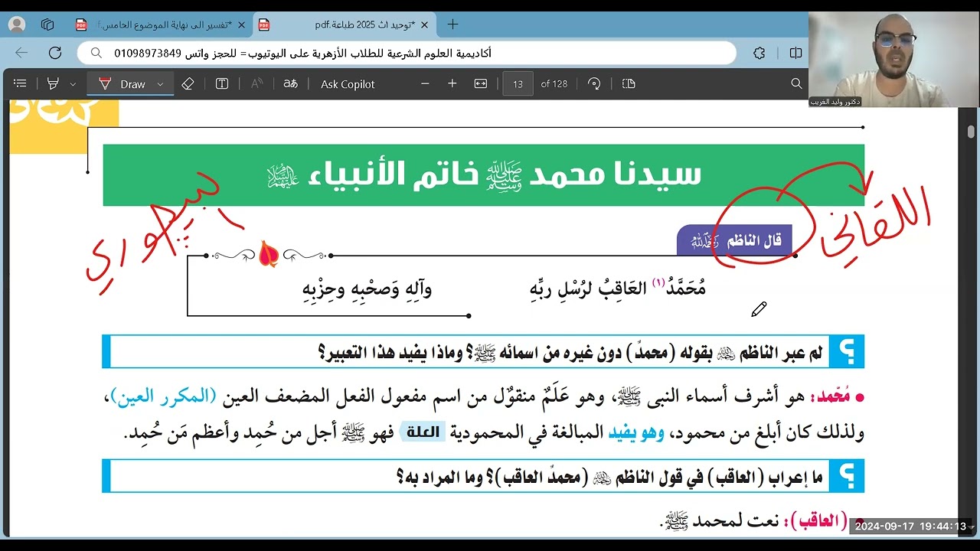The image size is (980, 551).
Task: Toggle fit to width view
Action: tap(481, 83)
